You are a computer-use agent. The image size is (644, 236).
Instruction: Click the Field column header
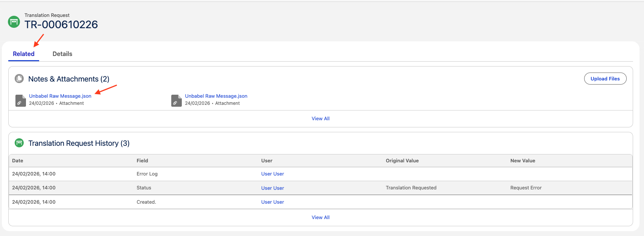coord(142,160)
